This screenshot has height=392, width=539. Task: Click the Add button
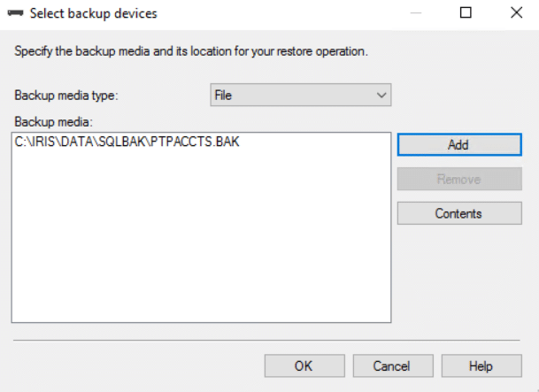[x=459, y=144]
